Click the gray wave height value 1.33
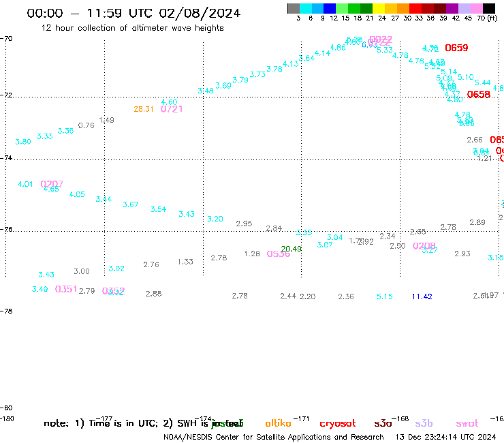Image resolution: width=504 pixels, height=443 pixels. click(x=185, y=262)
